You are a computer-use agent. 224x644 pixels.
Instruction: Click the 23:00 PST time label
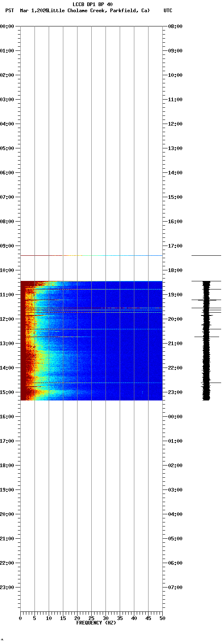coord(7,587)
